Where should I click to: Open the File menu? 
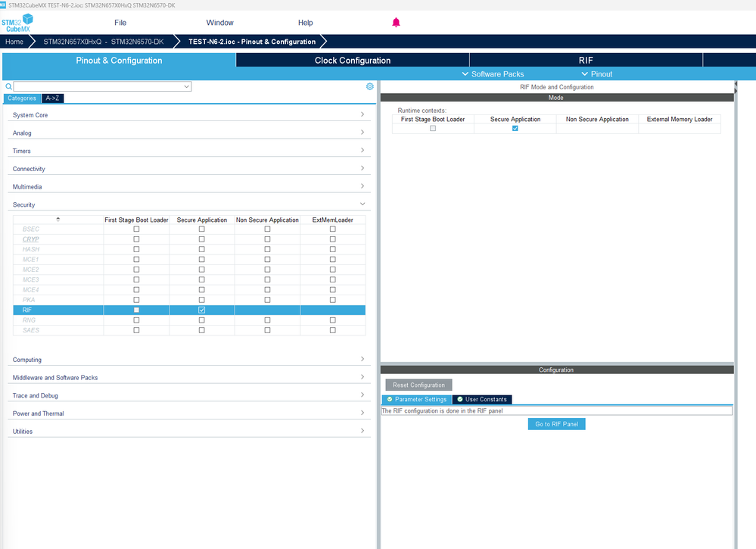tap(120, 23)
